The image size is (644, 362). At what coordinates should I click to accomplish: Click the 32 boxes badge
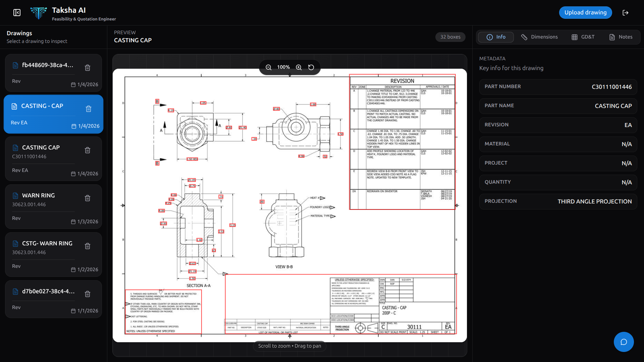450,37
